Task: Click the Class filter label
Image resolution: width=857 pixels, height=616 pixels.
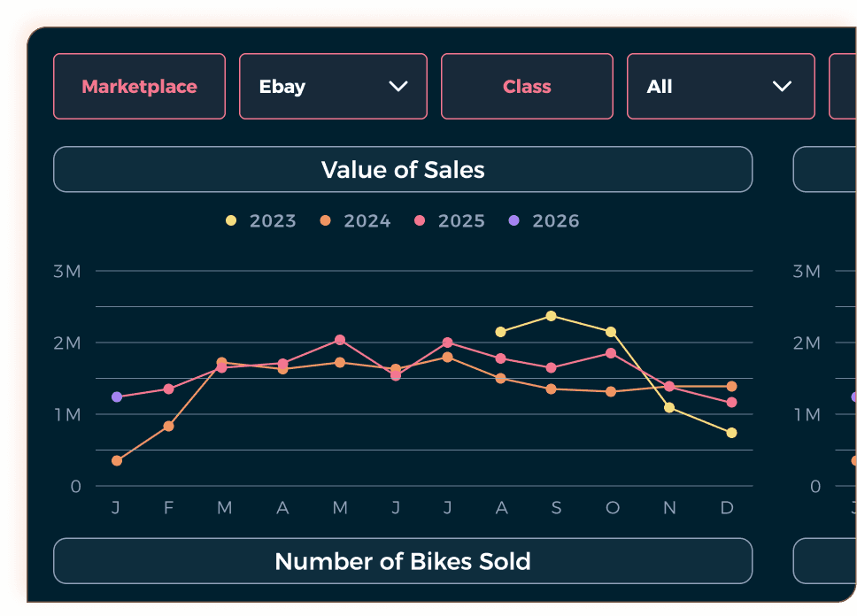Action: [x=527, y=86]
